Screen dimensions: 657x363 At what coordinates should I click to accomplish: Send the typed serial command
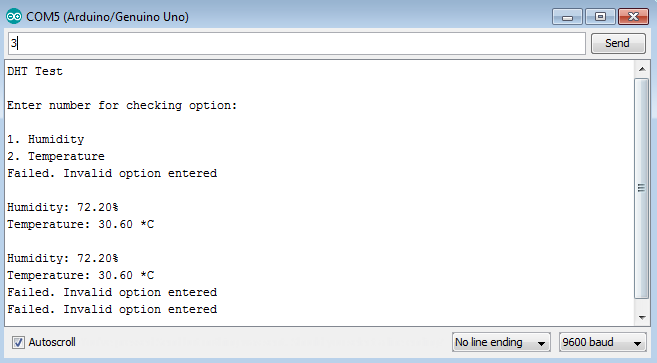coord(618,43)
